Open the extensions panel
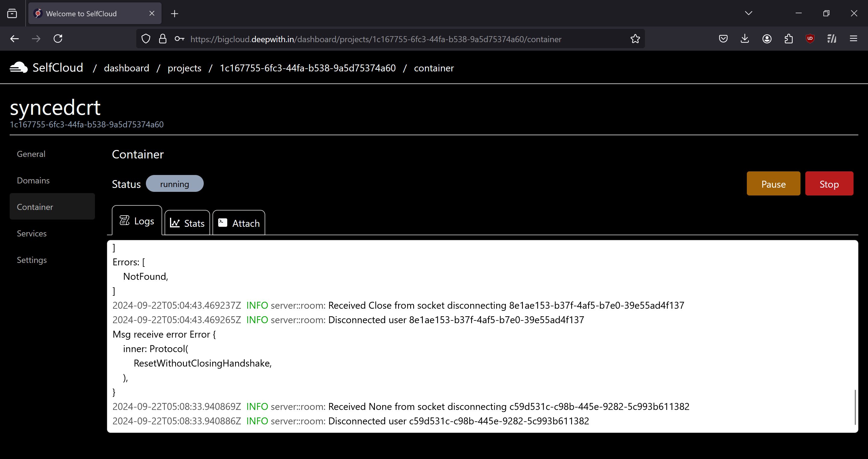 (x=788, y=38)
